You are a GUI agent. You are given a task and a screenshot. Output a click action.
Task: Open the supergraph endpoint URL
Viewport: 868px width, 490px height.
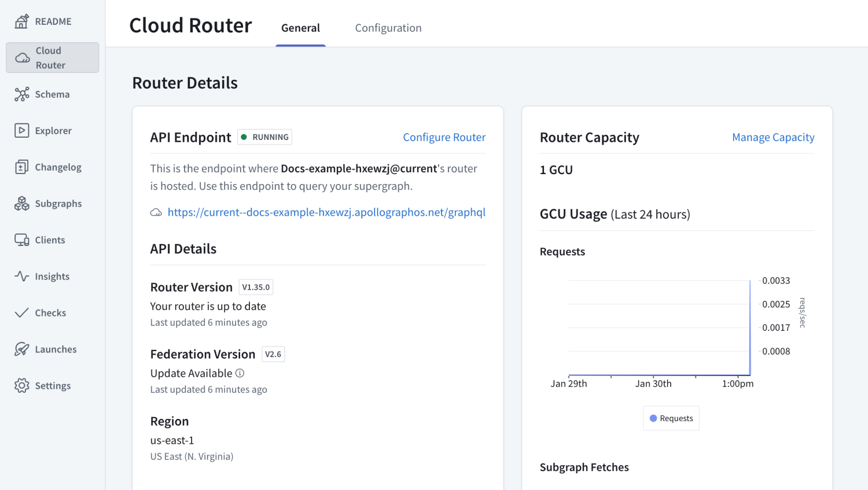tap(326, 212)
